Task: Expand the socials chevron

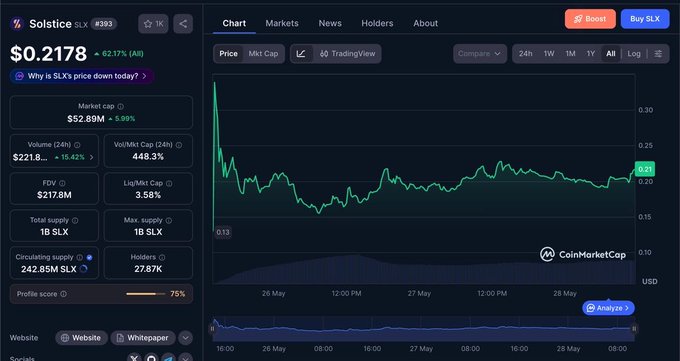Action: coord(185,358)
